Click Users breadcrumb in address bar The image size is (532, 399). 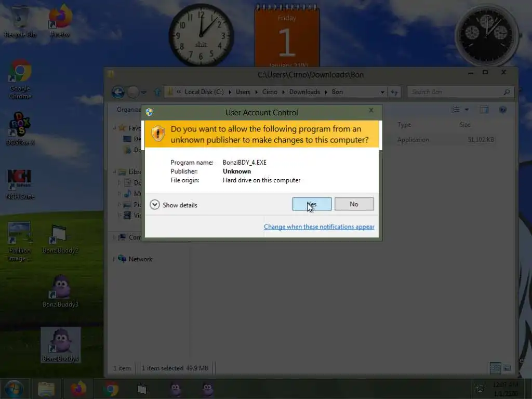pyautogui.click(x=243, y=92)
